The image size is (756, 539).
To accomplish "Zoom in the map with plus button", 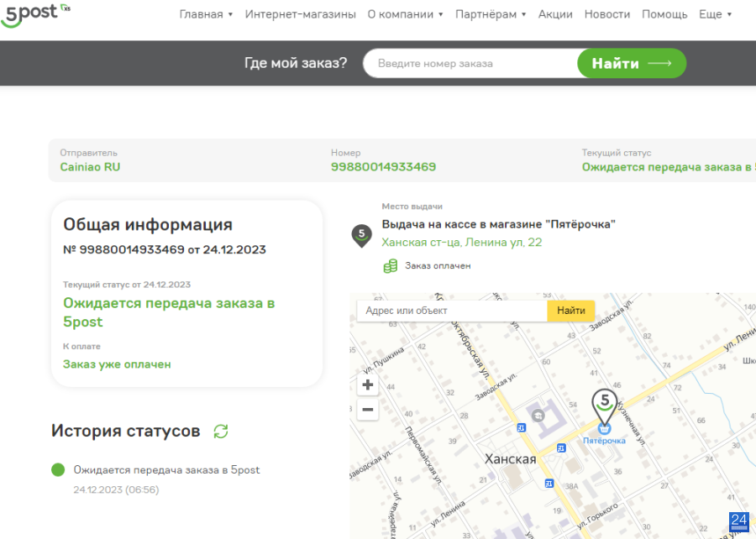I will pyautogui.click(x=367, y=385).
